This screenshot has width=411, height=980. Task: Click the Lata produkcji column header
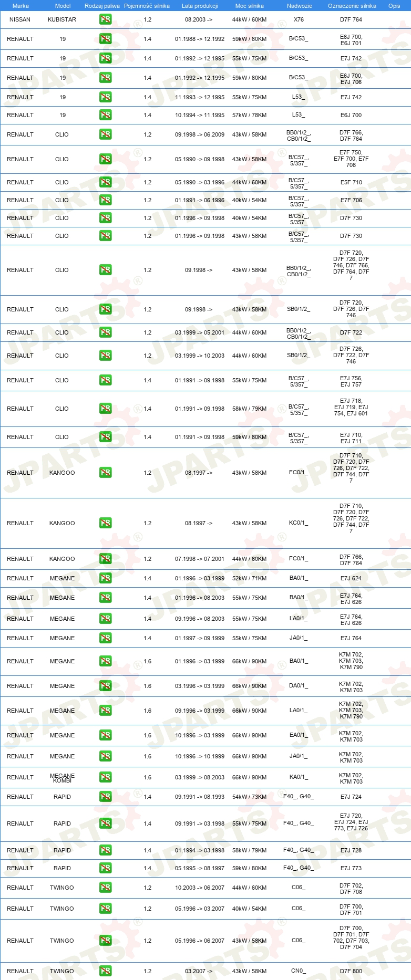tap(200, 6)
